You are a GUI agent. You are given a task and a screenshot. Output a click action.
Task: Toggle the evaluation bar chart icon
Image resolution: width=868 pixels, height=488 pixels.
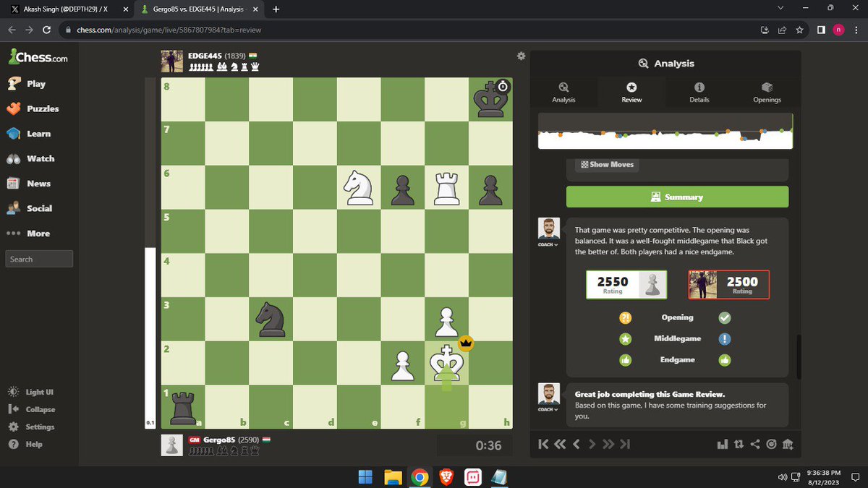pos(722,444)
